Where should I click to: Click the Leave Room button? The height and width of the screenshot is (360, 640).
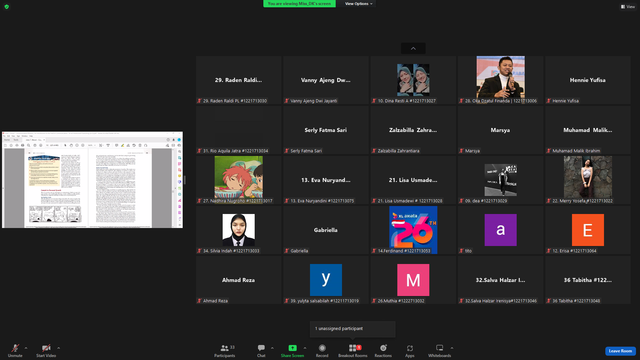click(x=620, y=351)
